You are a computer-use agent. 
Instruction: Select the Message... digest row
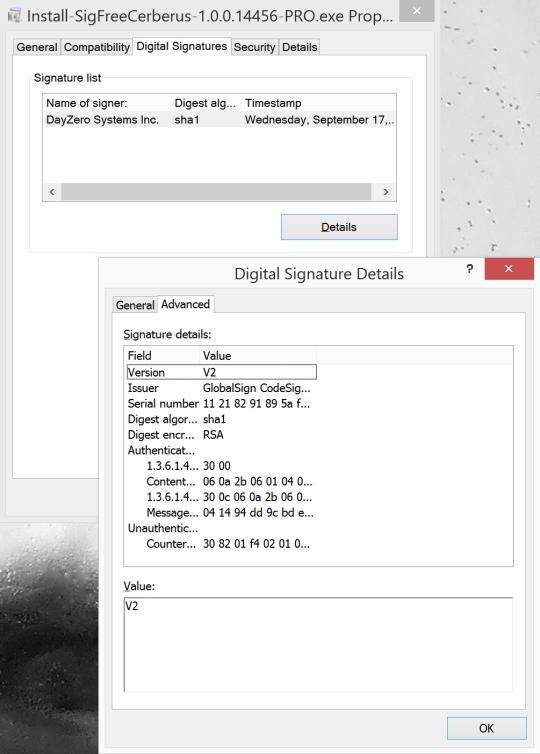[x=222, y=513]
